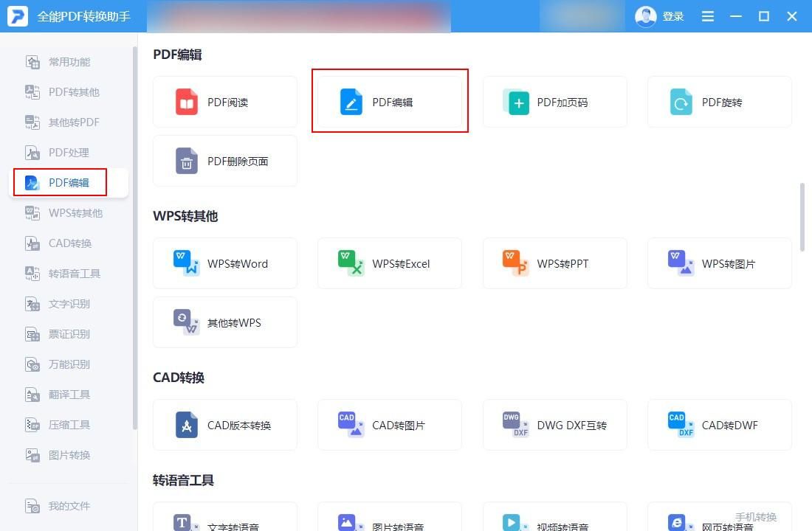Go to 翻译工具 sidebar item
Screen dimensions: 812x531
tap(69, 395)
